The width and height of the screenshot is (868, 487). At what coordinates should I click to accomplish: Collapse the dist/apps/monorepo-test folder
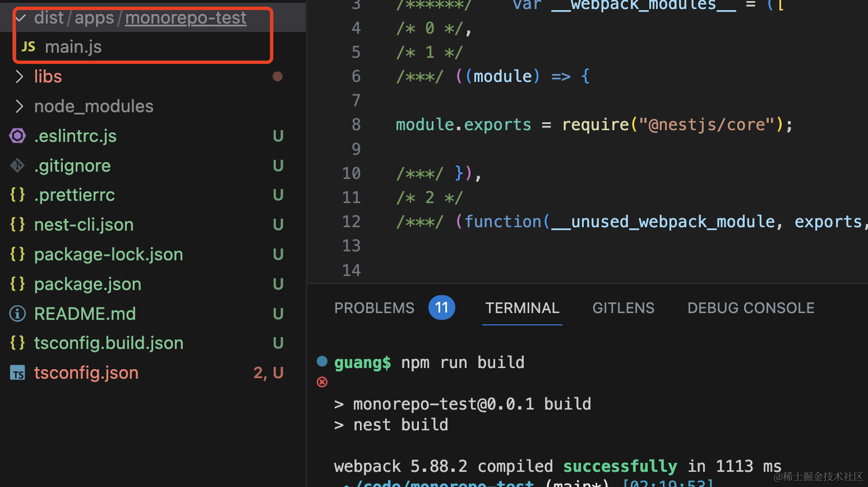click(21, 18)
